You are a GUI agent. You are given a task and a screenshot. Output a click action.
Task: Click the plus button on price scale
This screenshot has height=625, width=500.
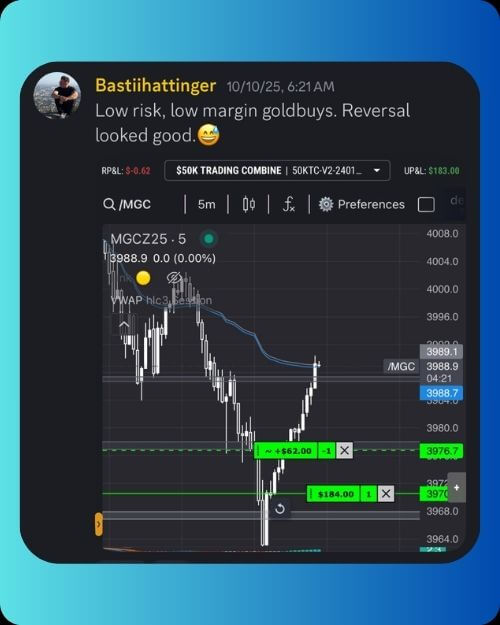(x=457, y=487)
